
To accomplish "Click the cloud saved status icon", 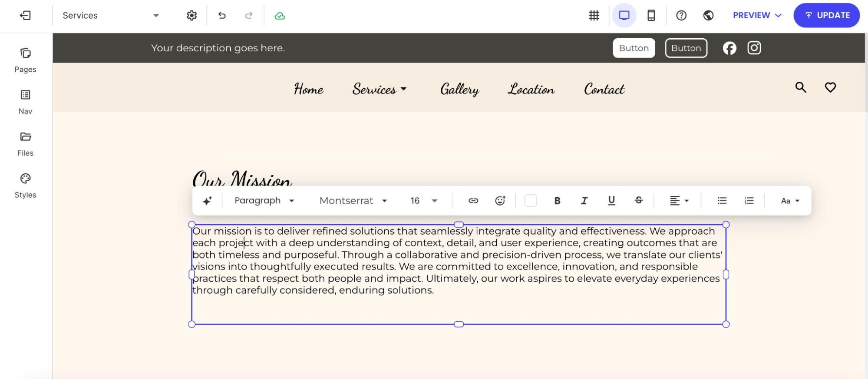I will click(x=280, y=16).
